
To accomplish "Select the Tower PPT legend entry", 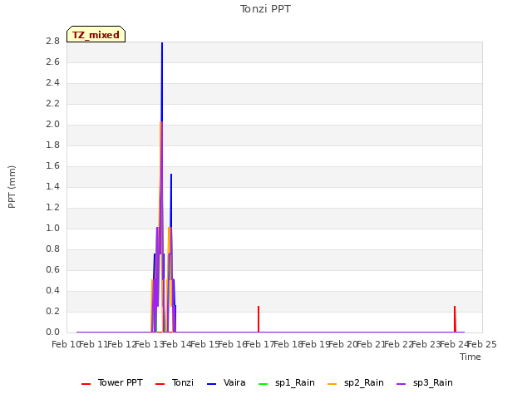I will (112, 382).
